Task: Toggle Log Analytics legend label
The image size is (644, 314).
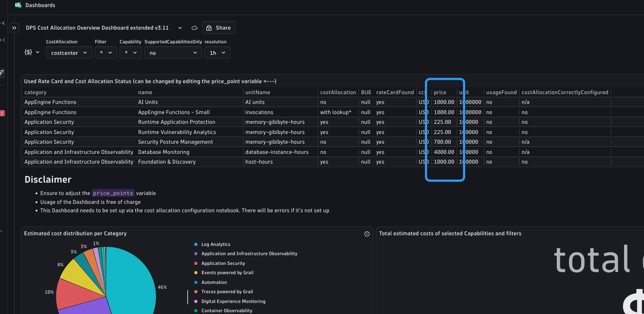Action: 216,245
